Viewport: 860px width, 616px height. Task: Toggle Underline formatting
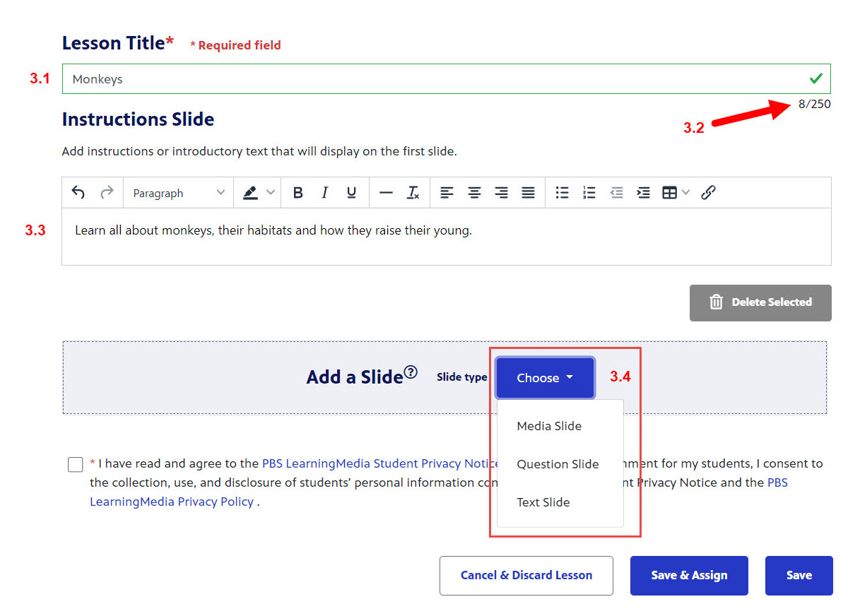pyautogui.click(x=351, y=193)
